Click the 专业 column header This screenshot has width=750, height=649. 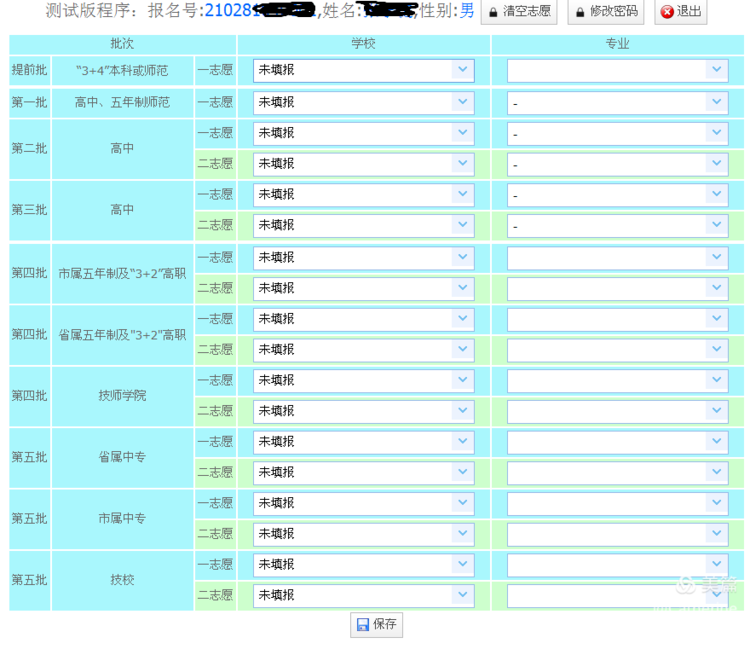coord(618,44)
